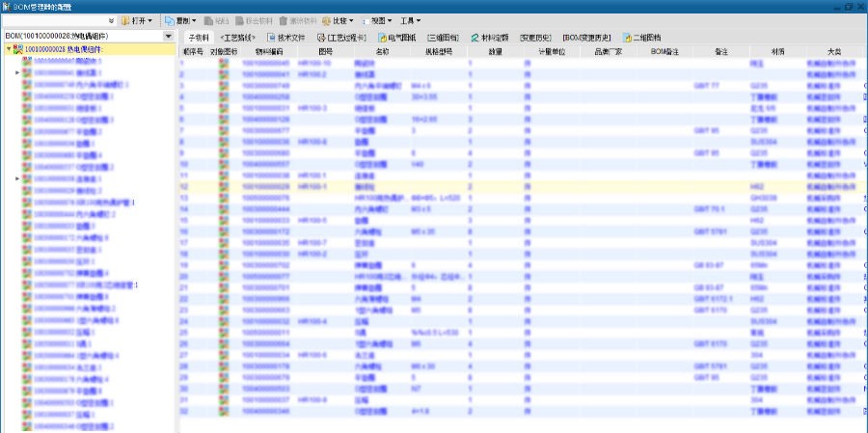Expand the second child node in the BOM tree
The height and width of the screenshot is (433, 868).
17,72
